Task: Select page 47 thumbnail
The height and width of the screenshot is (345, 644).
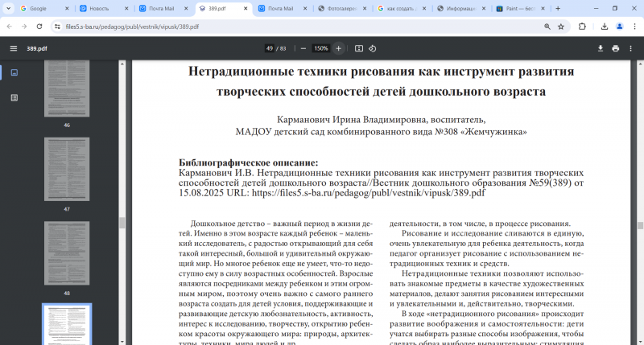Action: [66, 170]
